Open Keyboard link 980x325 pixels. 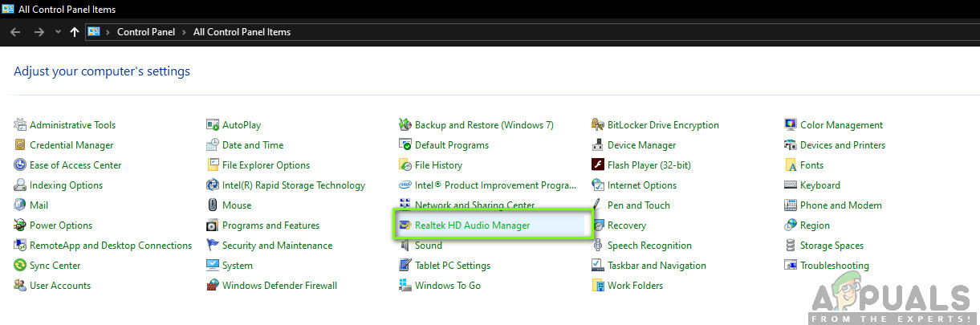[x=820, y=185]
